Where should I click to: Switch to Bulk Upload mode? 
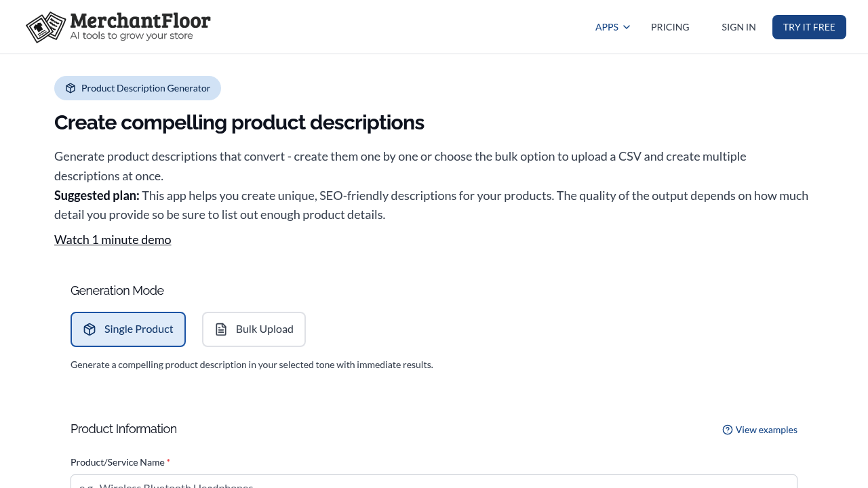click(254, 329)
